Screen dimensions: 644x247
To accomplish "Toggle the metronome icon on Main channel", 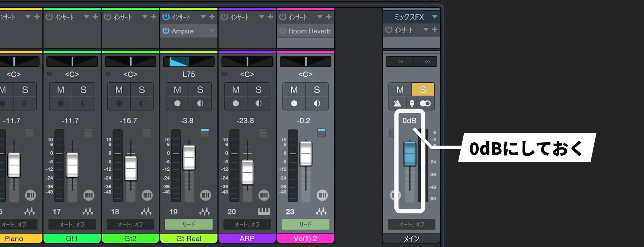I will pyautogui.click(x=397, y=103).
